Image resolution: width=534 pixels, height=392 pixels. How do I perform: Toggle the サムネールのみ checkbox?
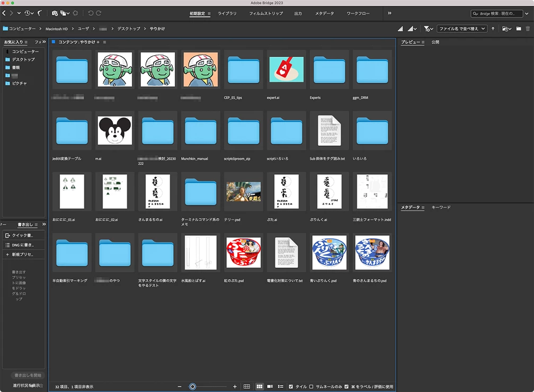pyautogui.click(x=311, y=387)
